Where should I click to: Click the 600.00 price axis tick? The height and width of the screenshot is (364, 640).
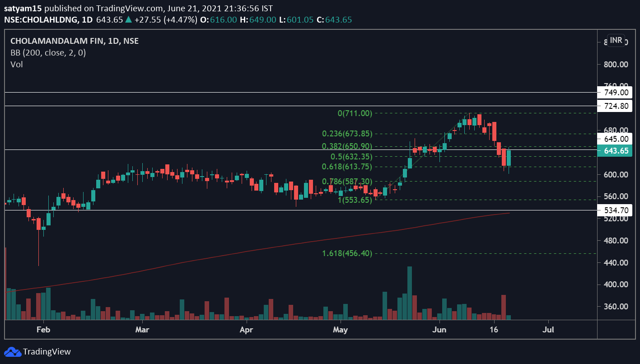pyautogui.click(x=616, y=175)
